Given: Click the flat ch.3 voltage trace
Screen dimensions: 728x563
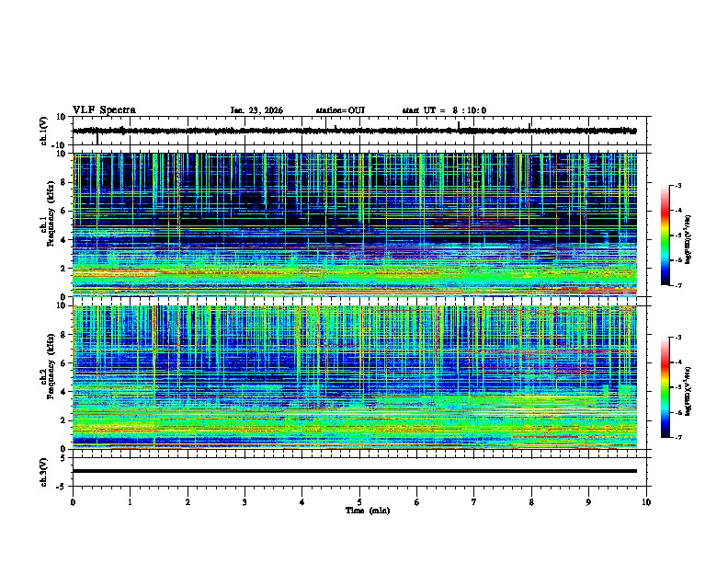Looking at the screenshot, I should 355,471.
